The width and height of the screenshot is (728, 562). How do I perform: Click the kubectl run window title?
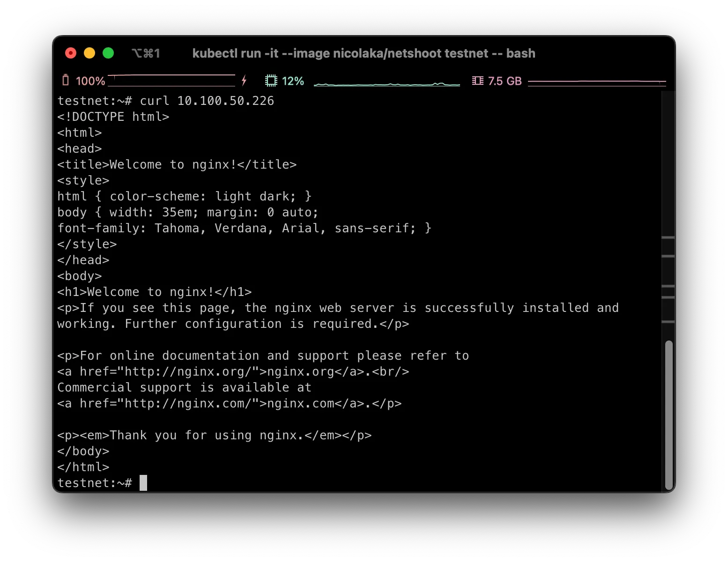[364, 53]
